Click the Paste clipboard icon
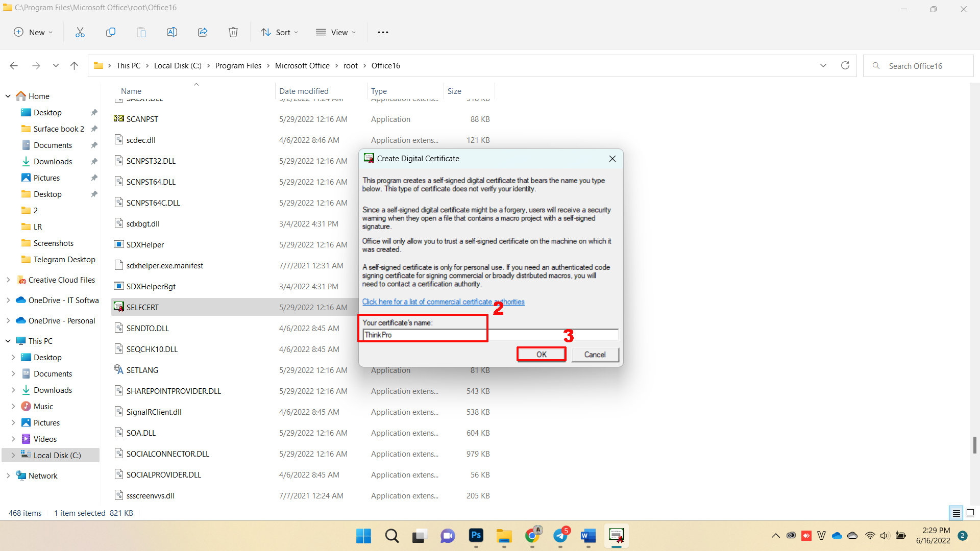The height and width of the screenshot is (551, 980). (141, 32)
